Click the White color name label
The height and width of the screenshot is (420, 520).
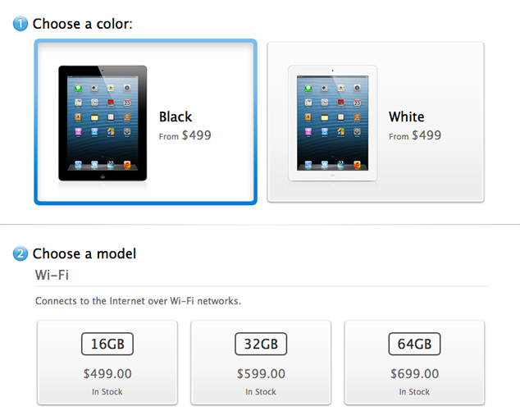coord(407,116)
